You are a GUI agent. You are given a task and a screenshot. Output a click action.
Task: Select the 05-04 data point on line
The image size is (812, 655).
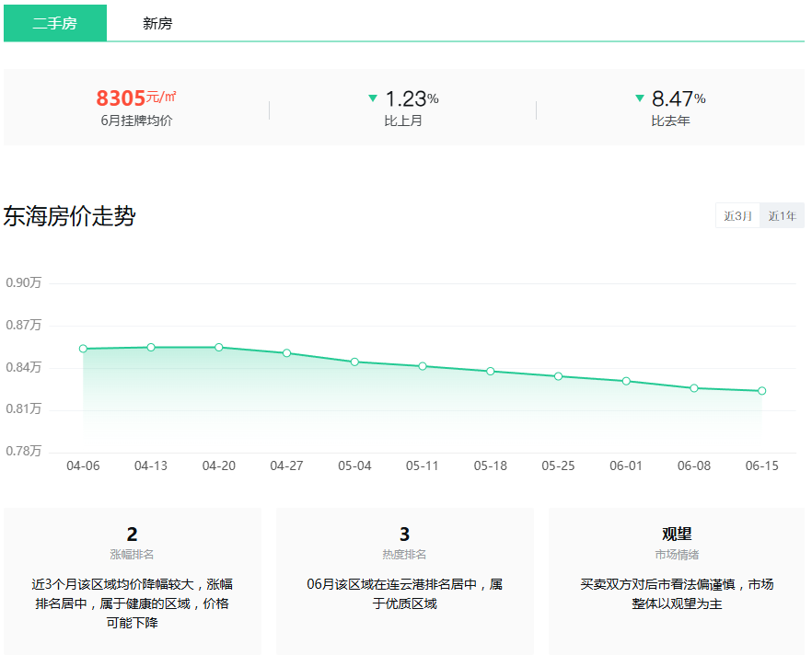pyautogui.click(x=354, y=362)
